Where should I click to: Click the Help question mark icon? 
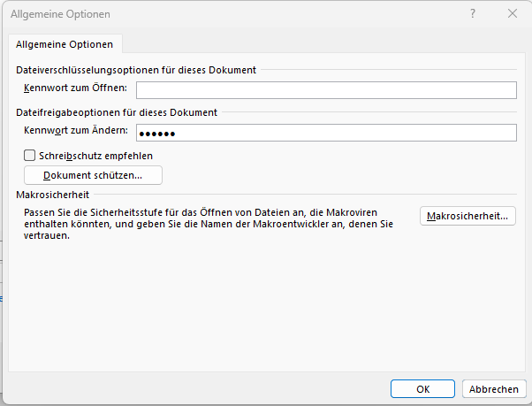click(474, 14)
